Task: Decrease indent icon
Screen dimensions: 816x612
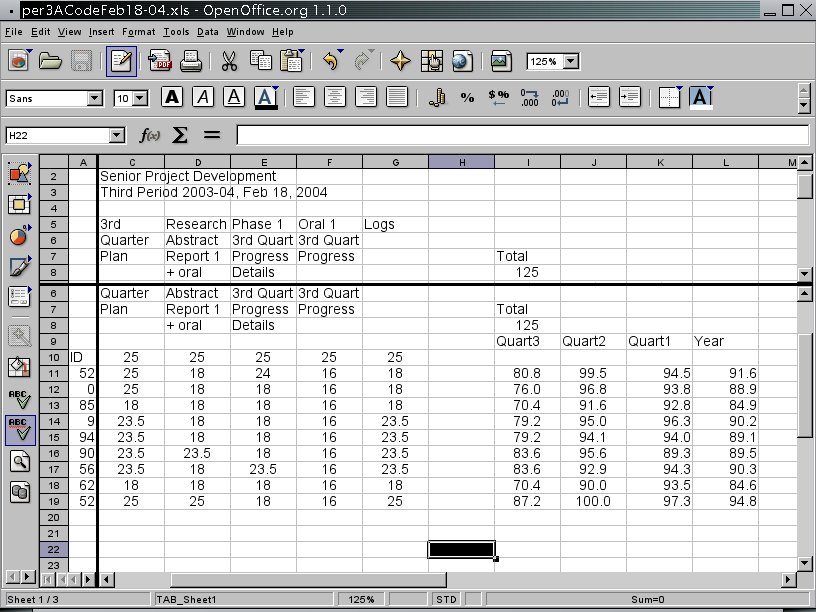Action: coord(598,97)
